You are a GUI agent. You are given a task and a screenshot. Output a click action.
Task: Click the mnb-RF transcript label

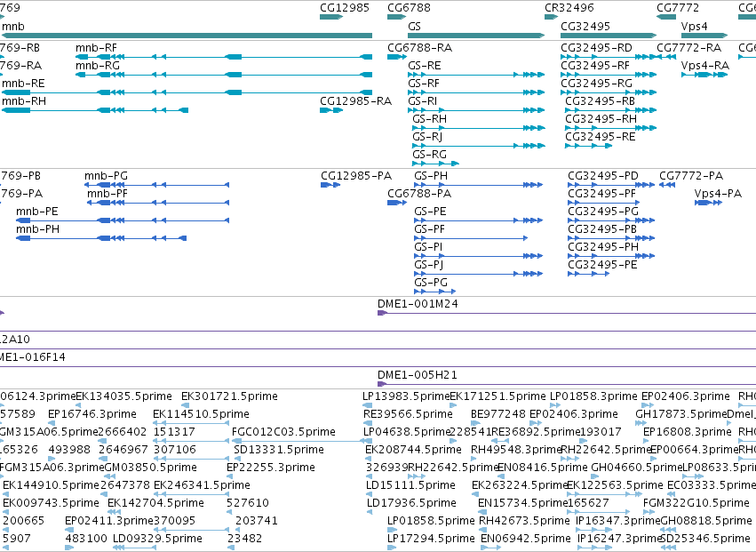(x=97, y=48)
